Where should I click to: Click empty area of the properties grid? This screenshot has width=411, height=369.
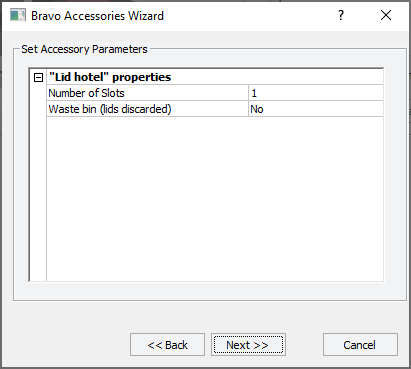tap(215, 199)
